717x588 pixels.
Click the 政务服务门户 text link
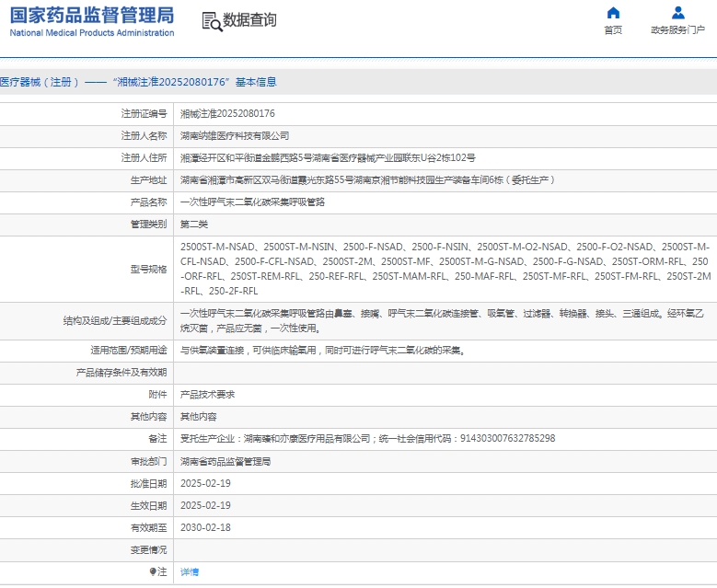click(x=677, y=30)
